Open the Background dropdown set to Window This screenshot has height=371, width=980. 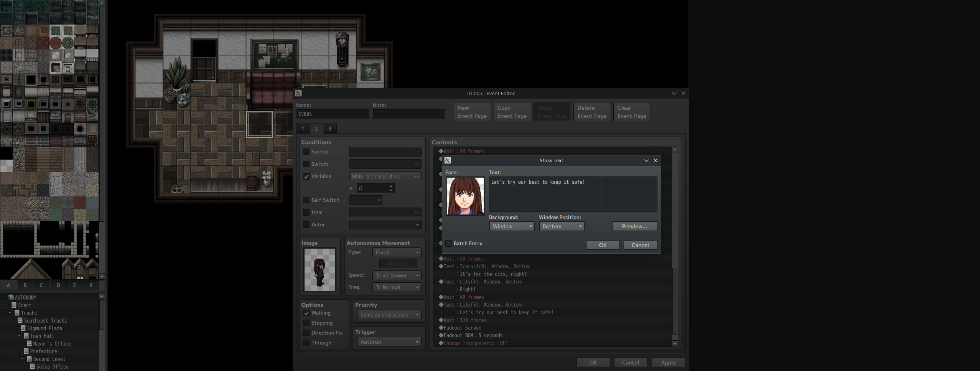tap(512, 226)
